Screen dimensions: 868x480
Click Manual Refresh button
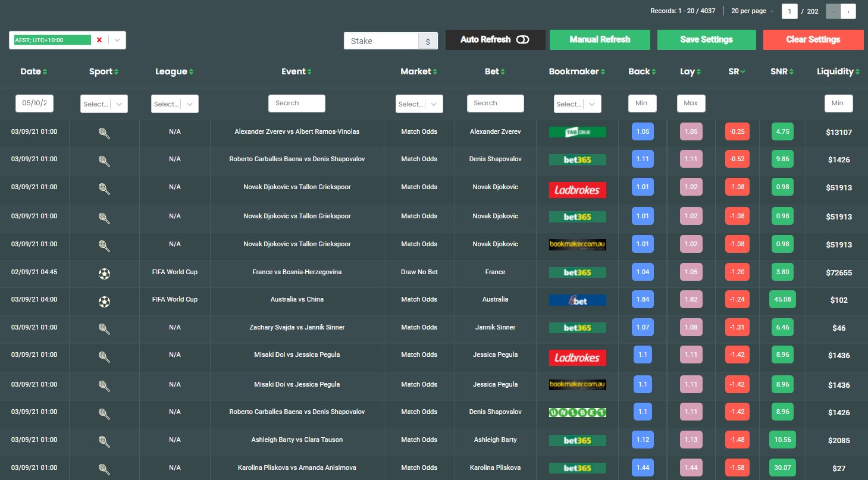[600, 39]
